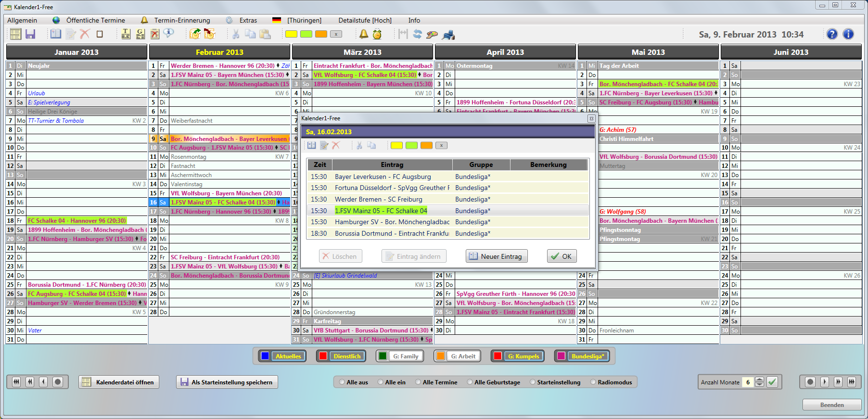Select the 'Werder Bremen - SC Freiburg' entry row

378,199
